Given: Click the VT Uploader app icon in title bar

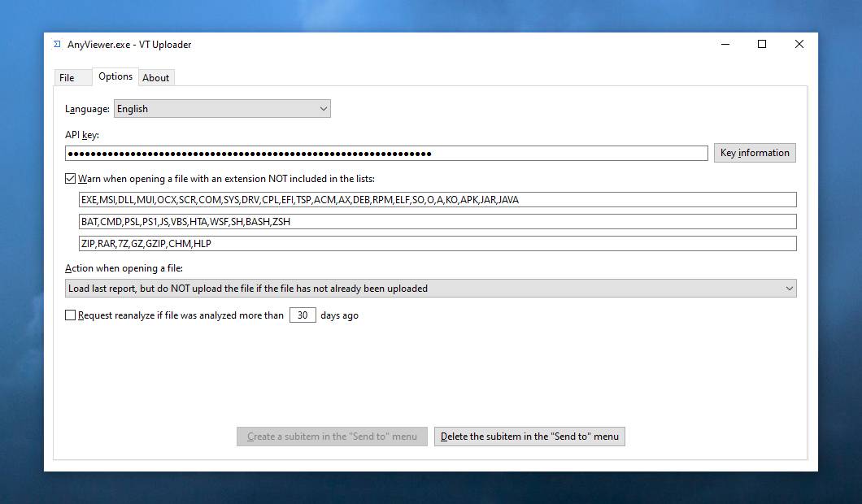Looking at the screenshot, I should coord(57,44).
